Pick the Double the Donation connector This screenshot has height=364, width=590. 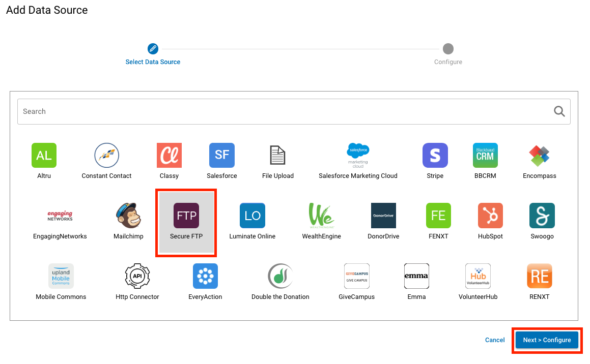tap(280, 276)
